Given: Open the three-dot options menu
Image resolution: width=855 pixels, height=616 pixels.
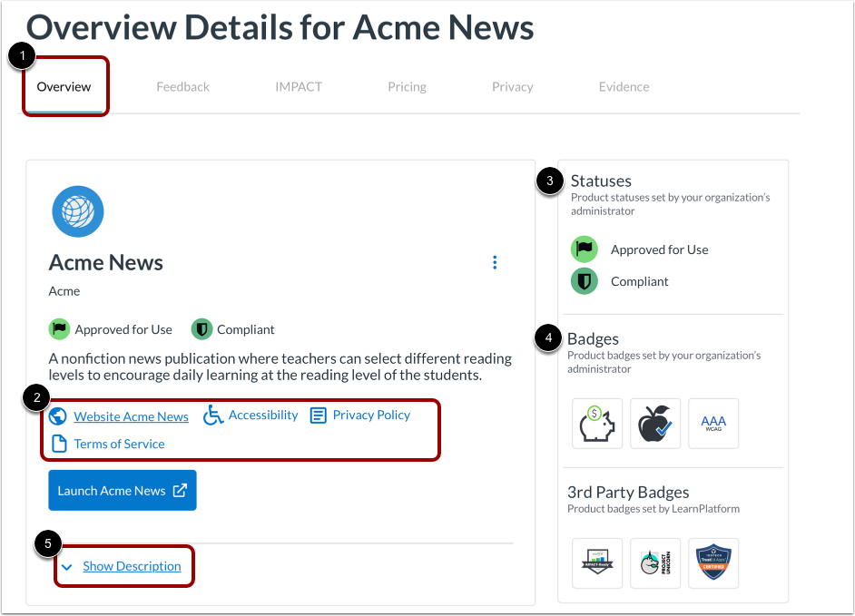Looking at the screenshot, I should point(495,262).
